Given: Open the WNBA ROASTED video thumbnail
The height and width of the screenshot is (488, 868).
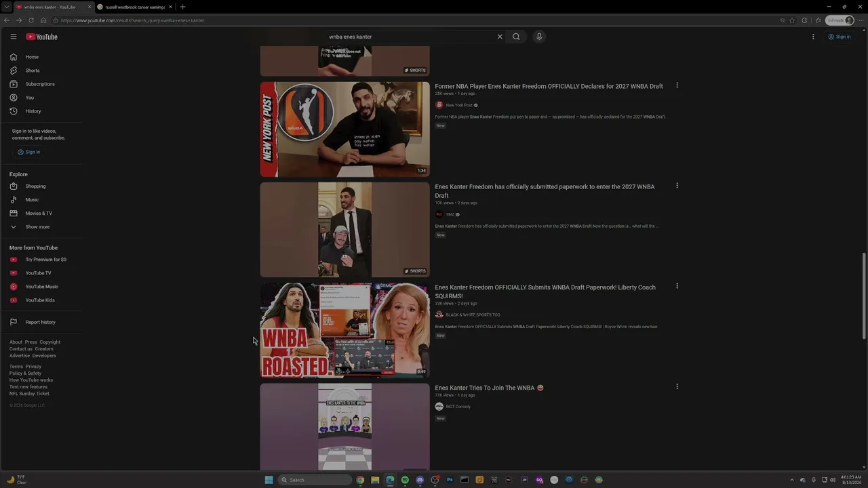Looking at the screenshot, I should point(344,330).
